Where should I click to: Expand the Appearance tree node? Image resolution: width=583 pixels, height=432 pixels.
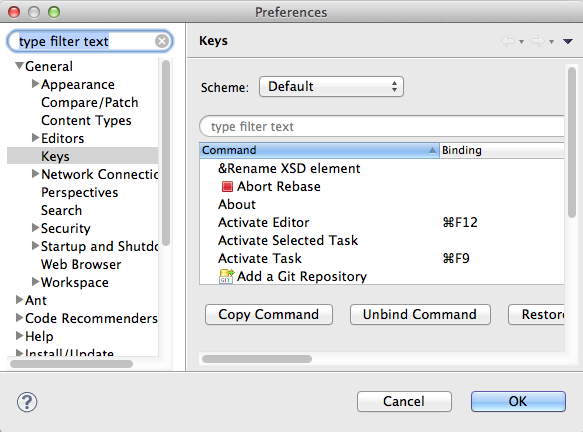[x=35, y=84]
